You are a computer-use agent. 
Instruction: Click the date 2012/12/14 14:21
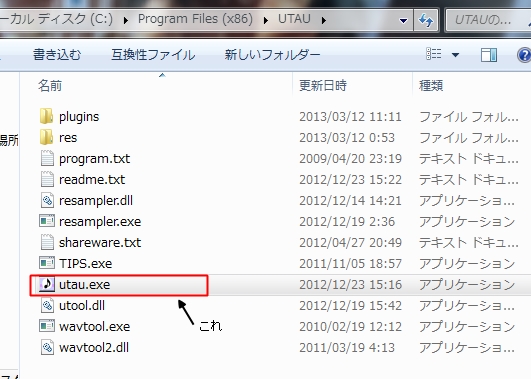pos(351,201)
